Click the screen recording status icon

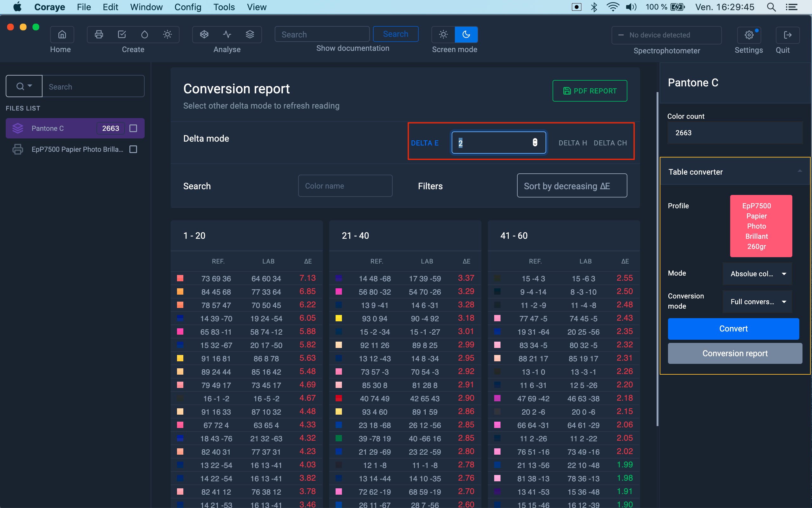(576, 7)
